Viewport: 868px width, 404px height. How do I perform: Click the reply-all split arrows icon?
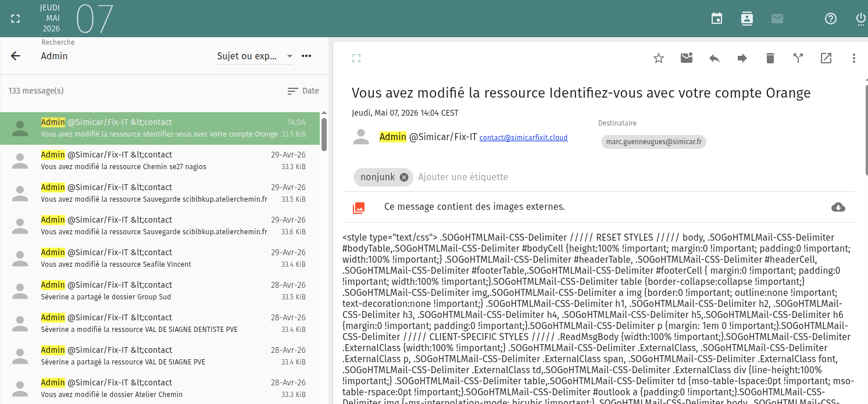tap(798, 58)
